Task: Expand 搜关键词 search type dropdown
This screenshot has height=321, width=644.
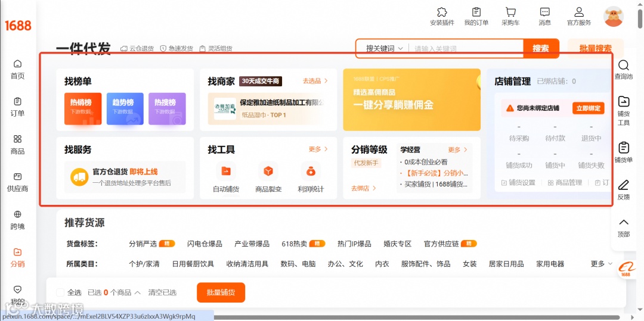Action: tap(385, 48)
